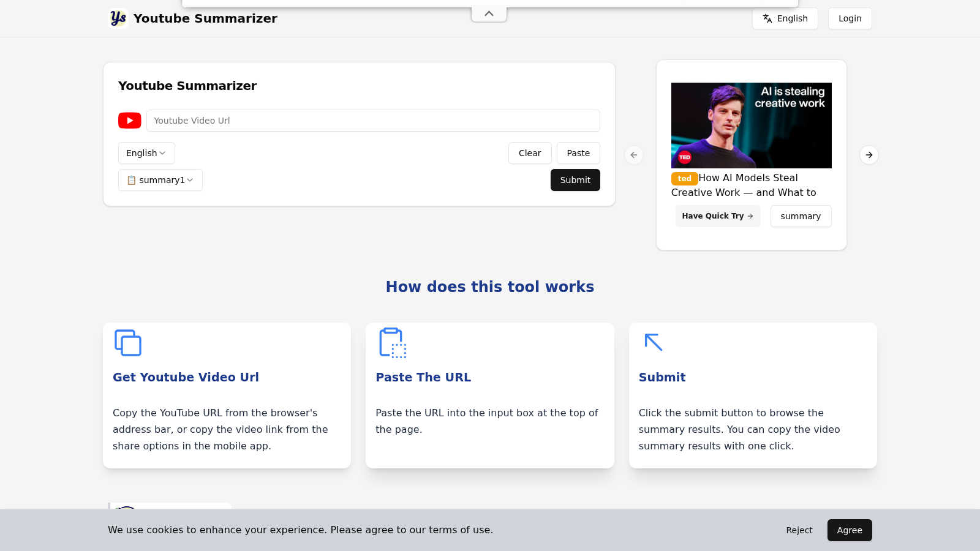Click the How does this tool works heading
980x551 pixels.
pyautogui.click(x=490, y=287)
